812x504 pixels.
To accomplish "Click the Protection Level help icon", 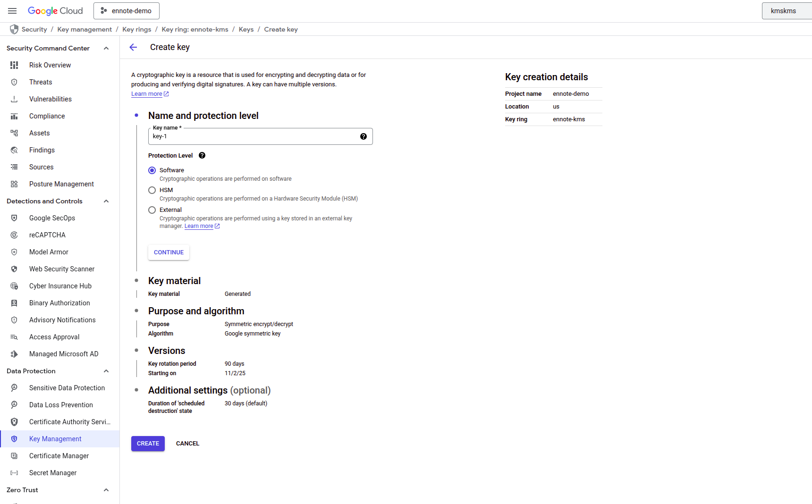I will (x=202, y=155).
